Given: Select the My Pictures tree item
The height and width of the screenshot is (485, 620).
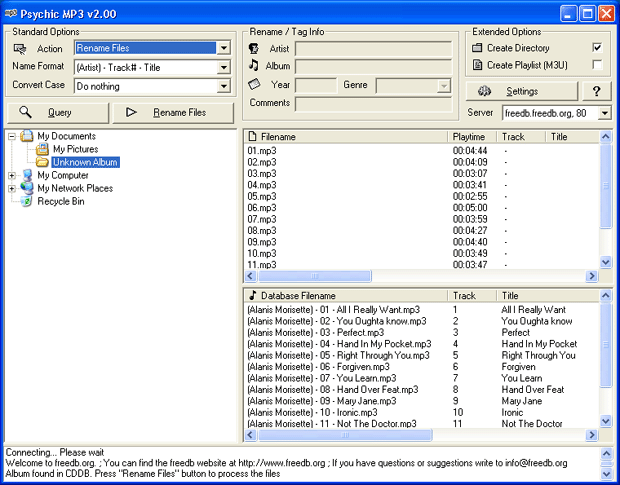Looking at the screenshot, I should (76, 149).
